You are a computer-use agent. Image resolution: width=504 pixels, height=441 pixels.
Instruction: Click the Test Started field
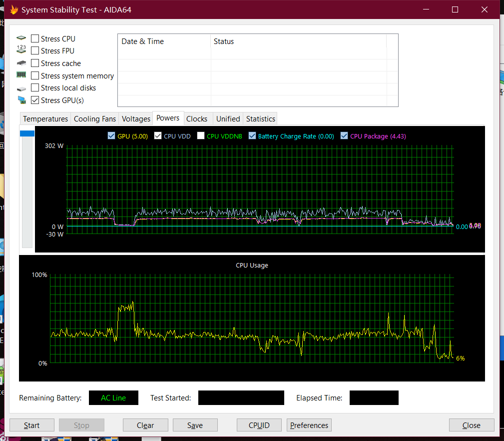[x=241, y=398]
